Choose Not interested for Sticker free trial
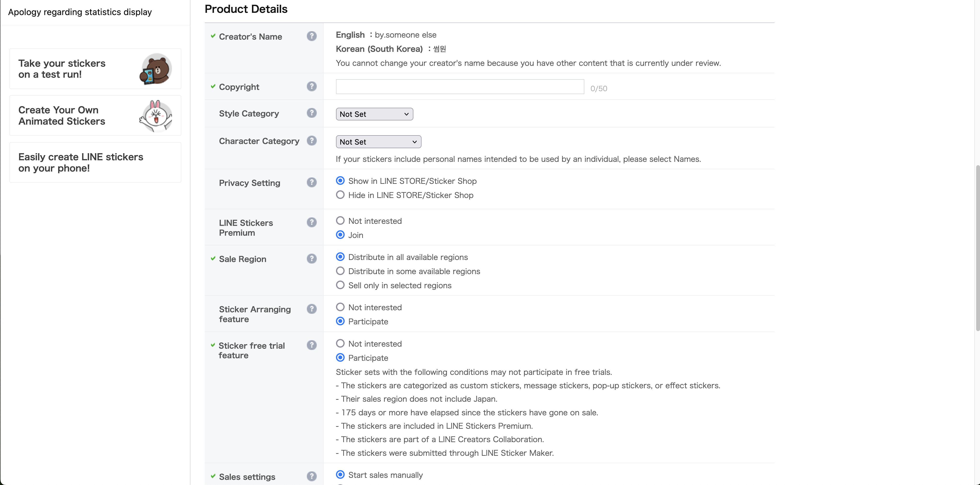 [x=340, y=344]
